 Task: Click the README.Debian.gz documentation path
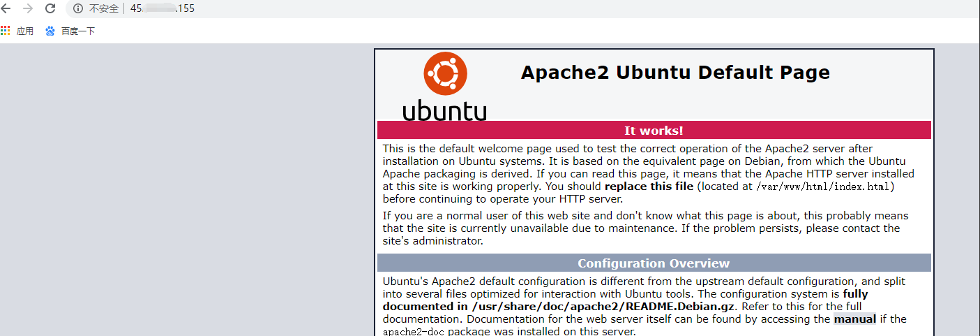573,307
